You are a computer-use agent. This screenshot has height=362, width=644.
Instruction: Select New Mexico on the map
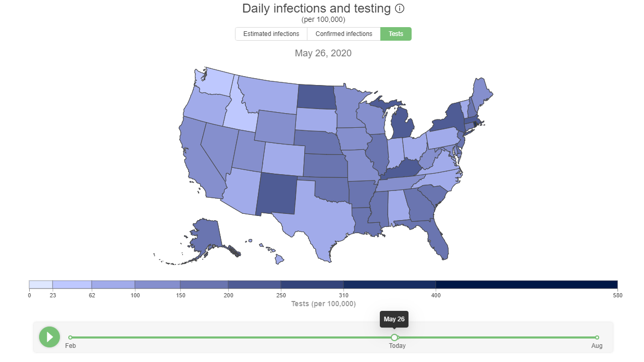point(276,193)
